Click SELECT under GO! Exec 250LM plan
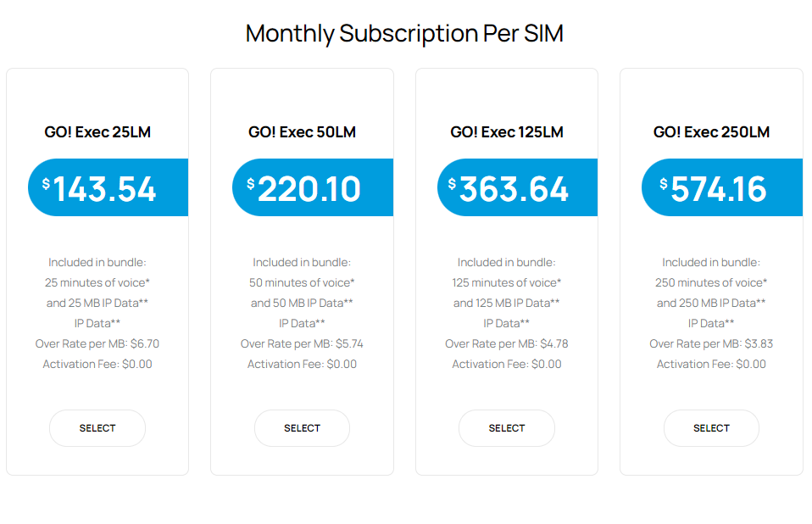Screen dimensions: 812x524 (x=711, y=428)
